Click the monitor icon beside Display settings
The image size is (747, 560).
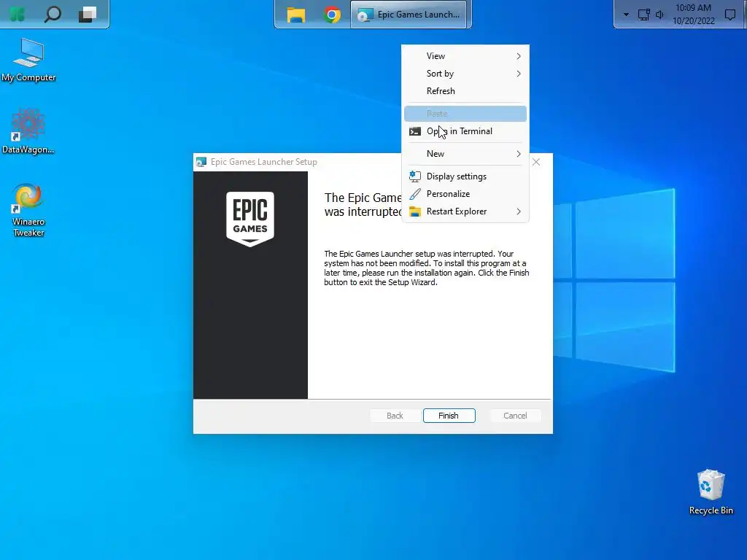[415, 176]
